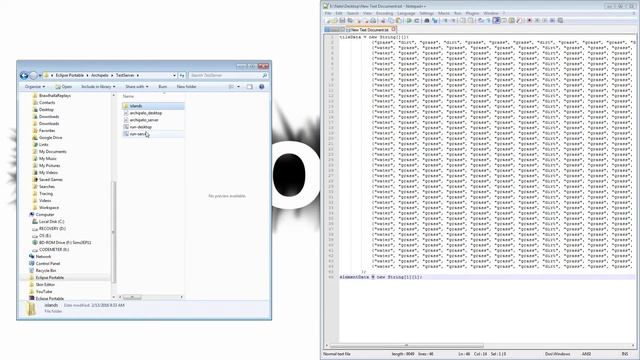Toggle the preview pane icon
The width and height of the screenshot is (640, 360).
tap(249, 87)
